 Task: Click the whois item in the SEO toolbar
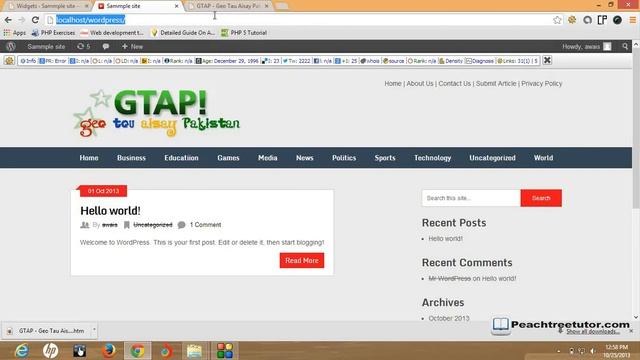pos(370,61)
